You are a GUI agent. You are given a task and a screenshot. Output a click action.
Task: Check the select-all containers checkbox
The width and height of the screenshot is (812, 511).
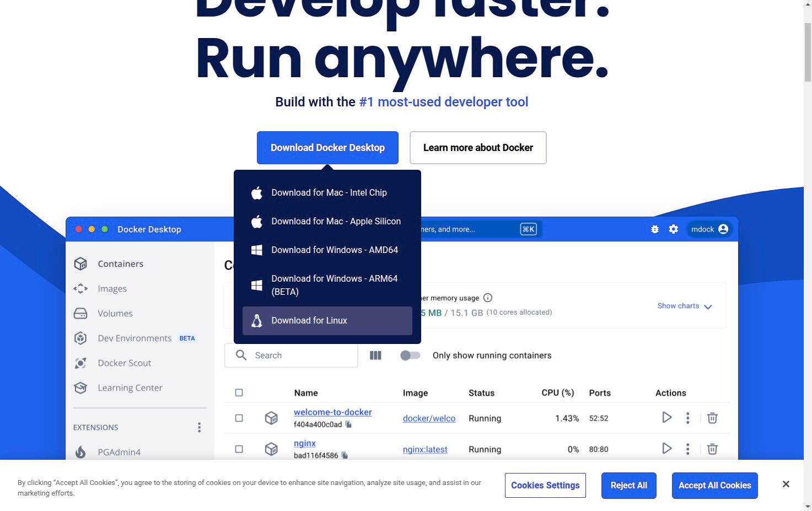(239, 392)
